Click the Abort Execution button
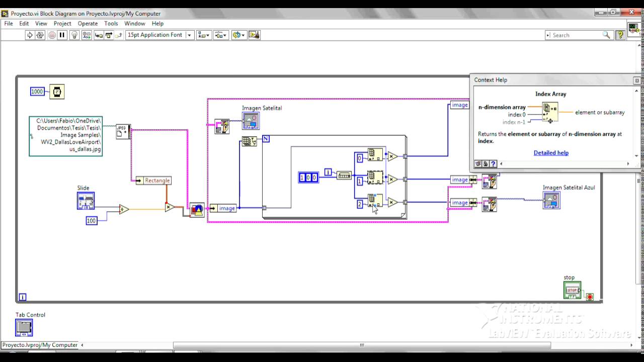The width and height of the screenshot is (644, 362). pyautogui.click(x=52, y=35)
